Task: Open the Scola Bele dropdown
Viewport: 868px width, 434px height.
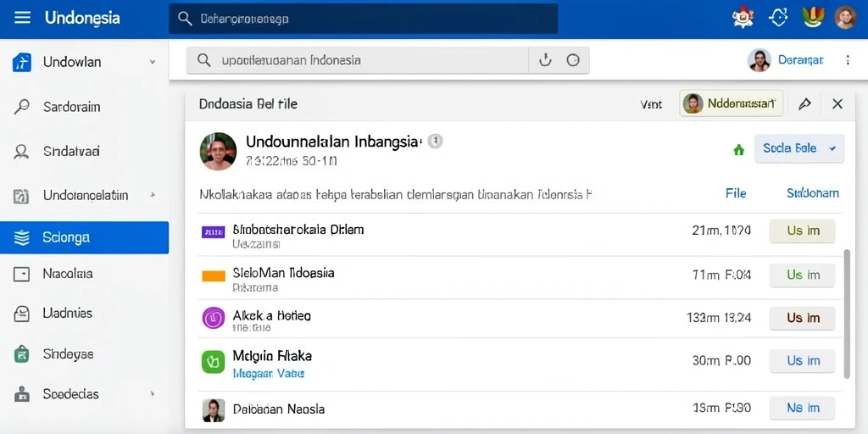Action: coord(799,148)
